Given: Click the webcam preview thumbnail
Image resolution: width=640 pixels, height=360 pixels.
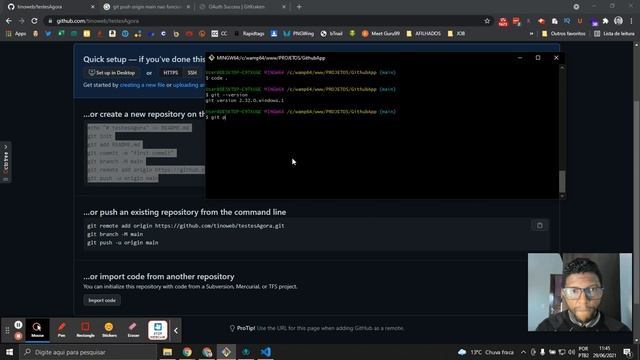Looking at the screenshot, I should pos(580,292).
